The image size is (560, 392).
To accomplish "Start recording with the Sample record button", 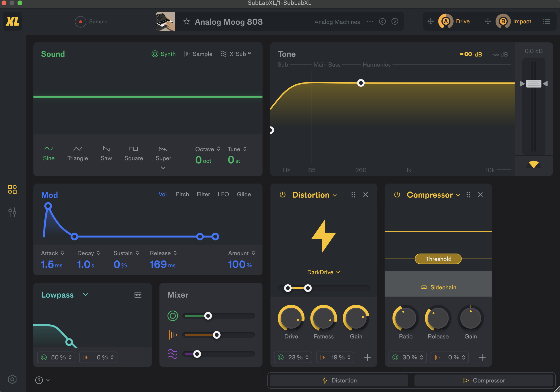I will click(80, 22).
